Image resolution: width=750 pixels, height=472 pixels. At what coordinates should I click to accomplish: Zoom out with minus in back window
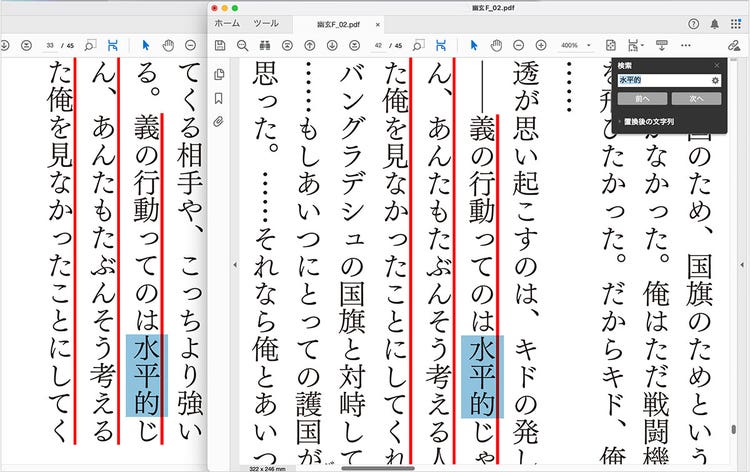click(x=190, y=45)
